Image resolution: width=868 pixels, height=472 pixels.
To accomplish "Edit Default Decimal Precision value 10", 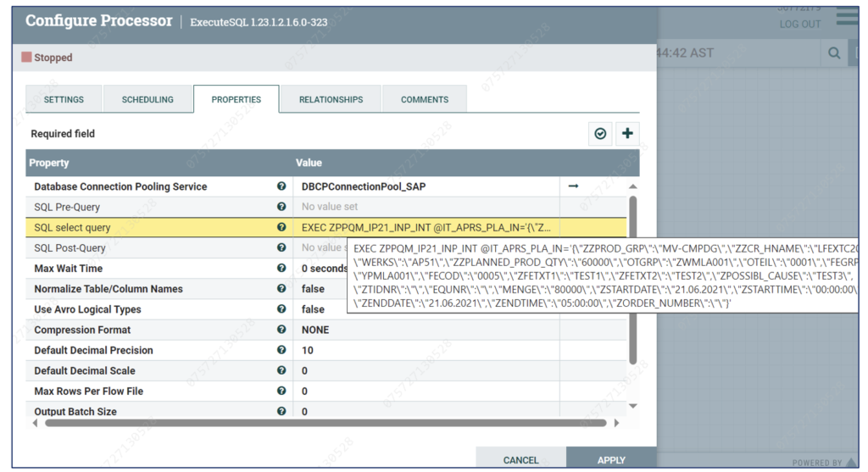I will pyautogui.click(x=426, y=350).
